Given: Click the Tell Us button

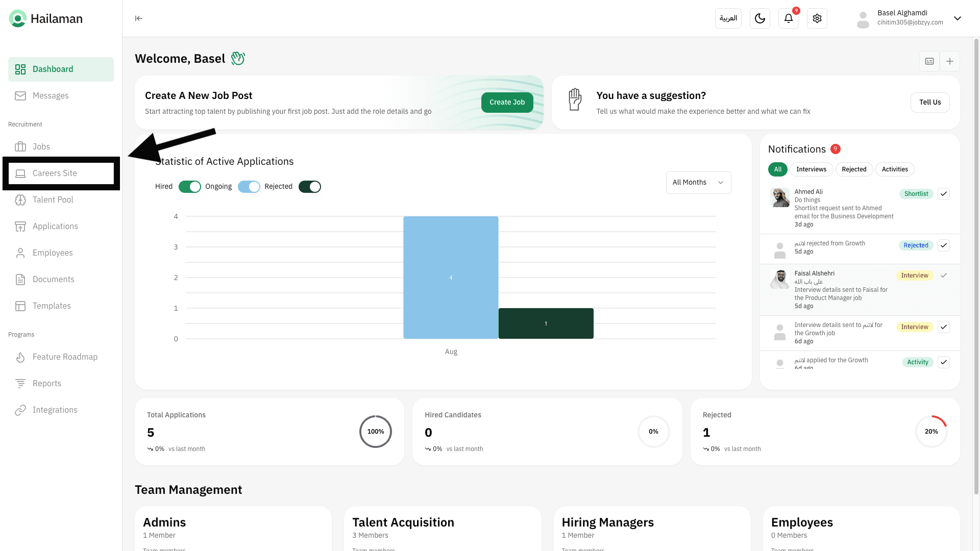Looking at the screenshot, I should [x=929, y=103].
